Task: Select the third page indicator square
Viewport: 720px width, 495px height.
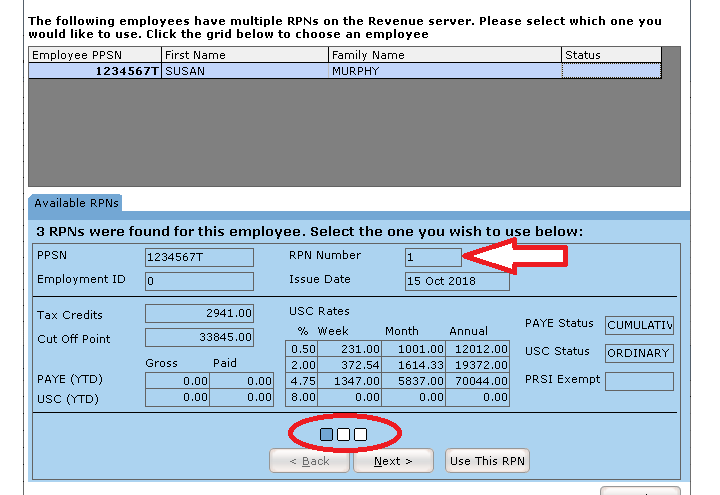Action: 360,434
